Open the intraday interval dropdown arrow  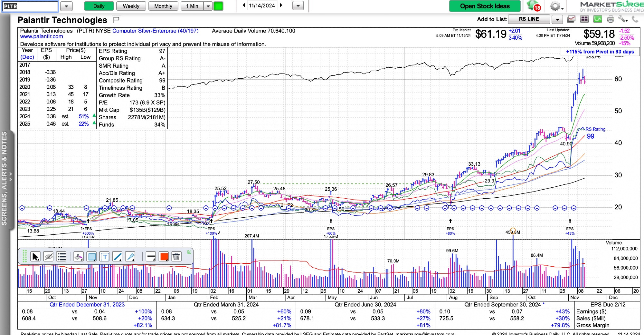point(208,6)
